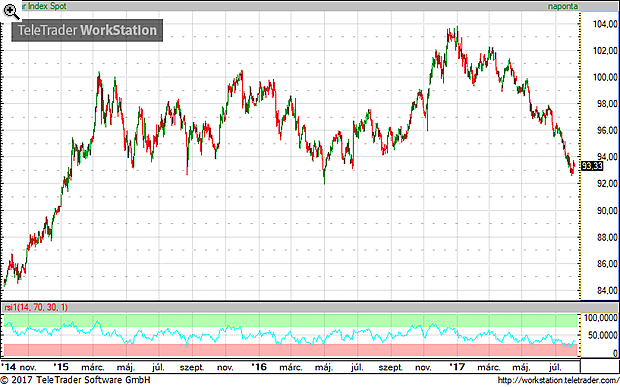Open the workstation.teletrader.com link
Screen dimensions: 620x387
[558, 381]
